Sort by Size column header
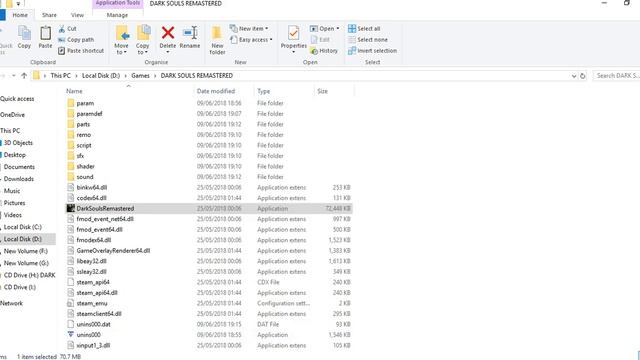 322,91
